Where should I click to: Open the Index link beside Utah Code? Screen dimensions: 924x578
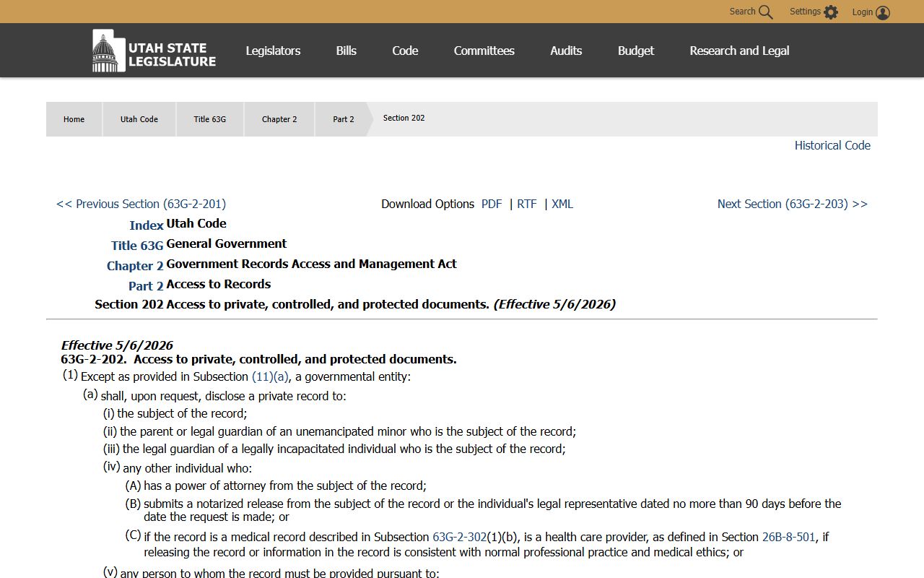pyautogui.click(x=147, y=225)
